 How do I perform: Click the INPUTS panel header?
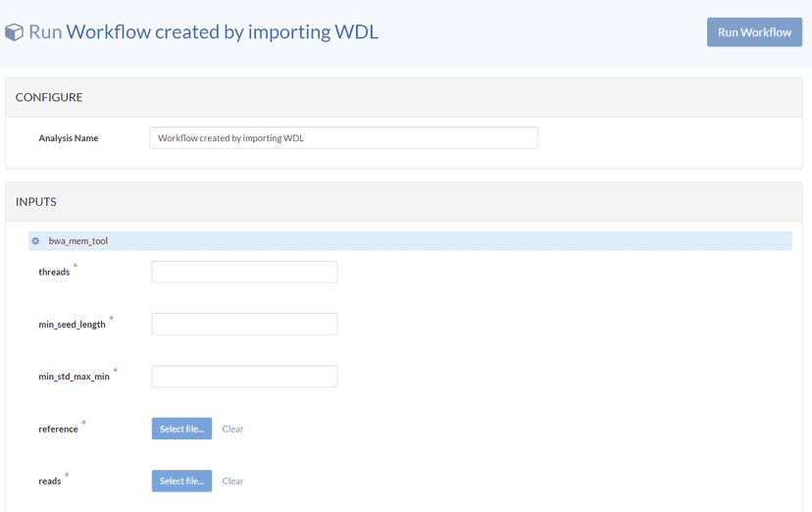36,202
